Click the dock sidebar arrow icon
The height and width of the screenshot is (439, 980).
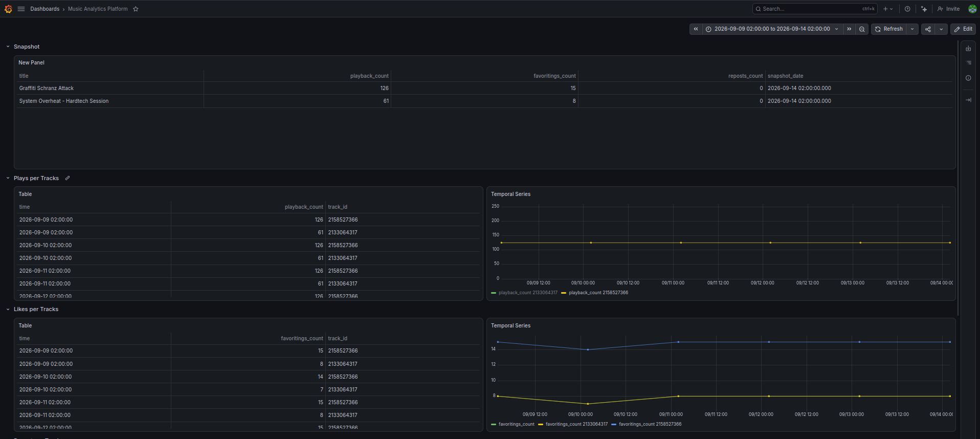click(968, 100)
